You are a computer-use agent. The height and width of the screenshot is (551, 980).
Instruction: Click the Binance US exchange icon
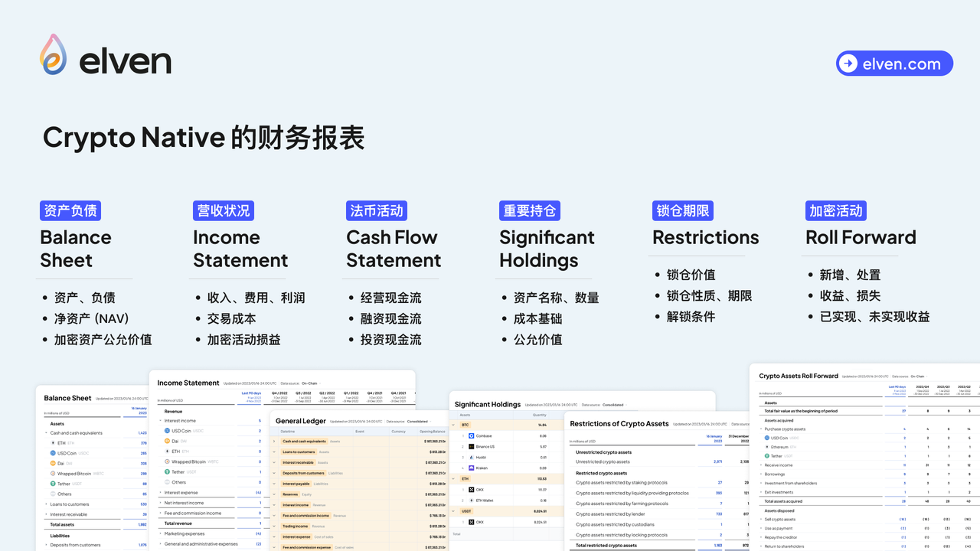[471, 446]
